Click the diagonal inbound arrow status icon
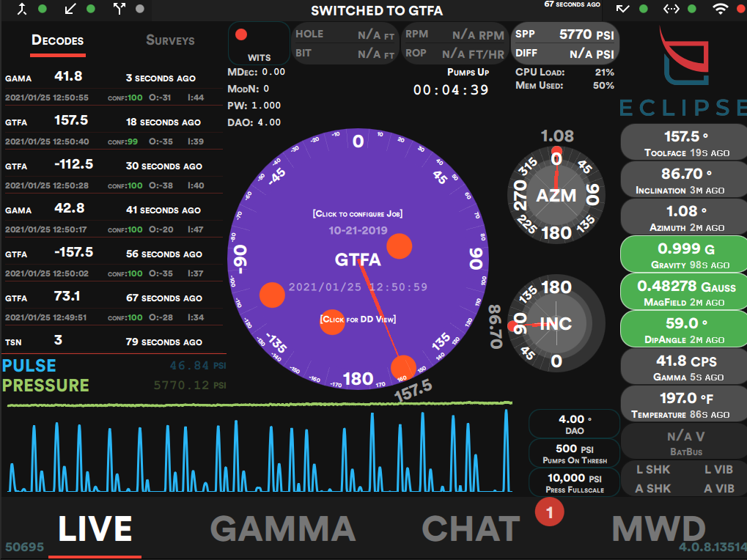The height and width of the screenshot is (560, 747). (70, 10)
